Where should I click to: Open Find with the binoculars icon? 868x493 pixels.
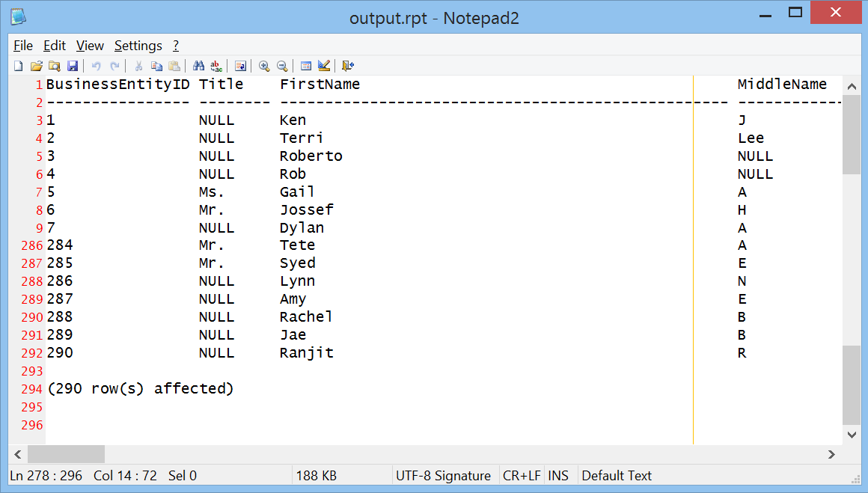(x=199, y=66)
